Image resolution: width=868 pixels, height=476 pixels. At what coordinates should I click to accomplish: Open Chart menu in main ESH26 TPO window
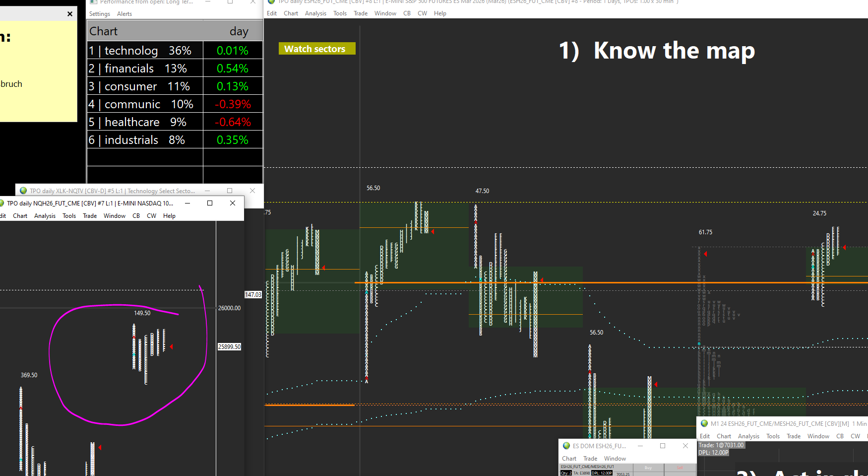pos(291,13)
